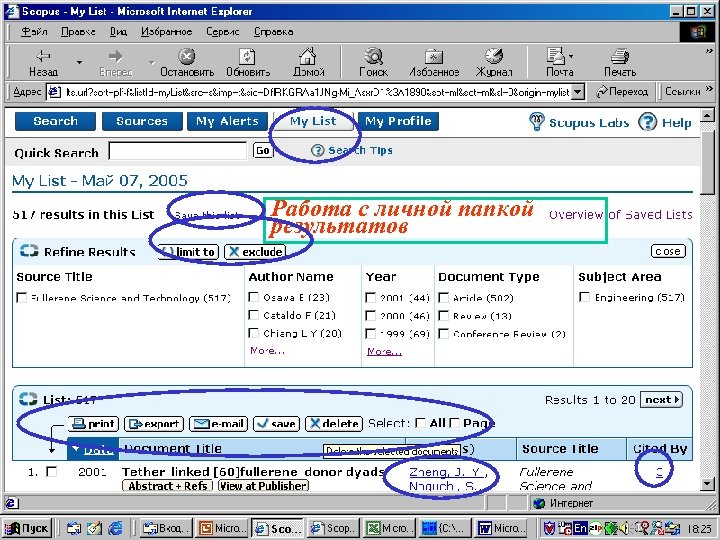This screenshot has width=720, height=540.
Task: Open the Сервис menu
Action: pos(223,32)
